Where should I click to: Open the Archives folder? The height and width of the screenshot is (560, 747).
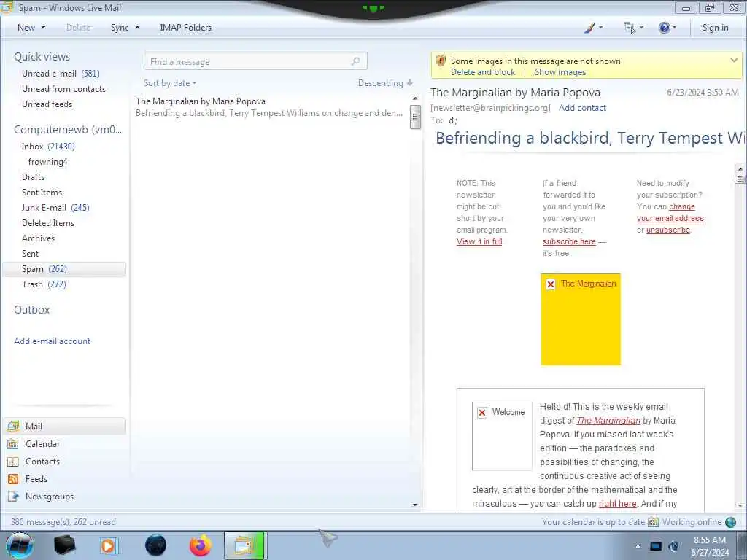pyautogui.click(x=38, y=238)
